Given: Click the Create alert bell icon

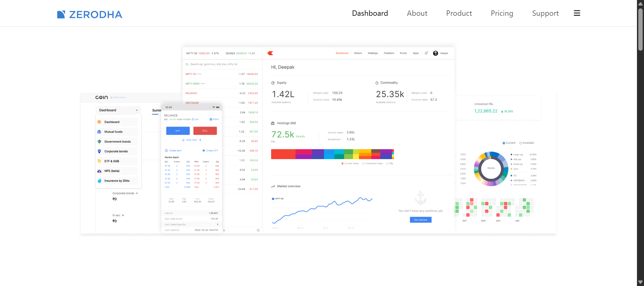Looking at the screenshot, I should 166,150.
